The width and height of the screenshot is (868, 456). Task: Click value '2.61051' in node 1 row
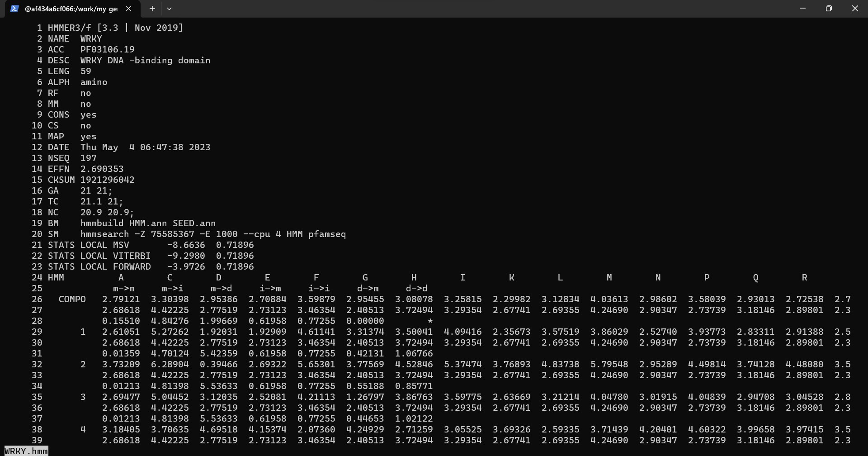pyautogui.click(x=121, y=332)
